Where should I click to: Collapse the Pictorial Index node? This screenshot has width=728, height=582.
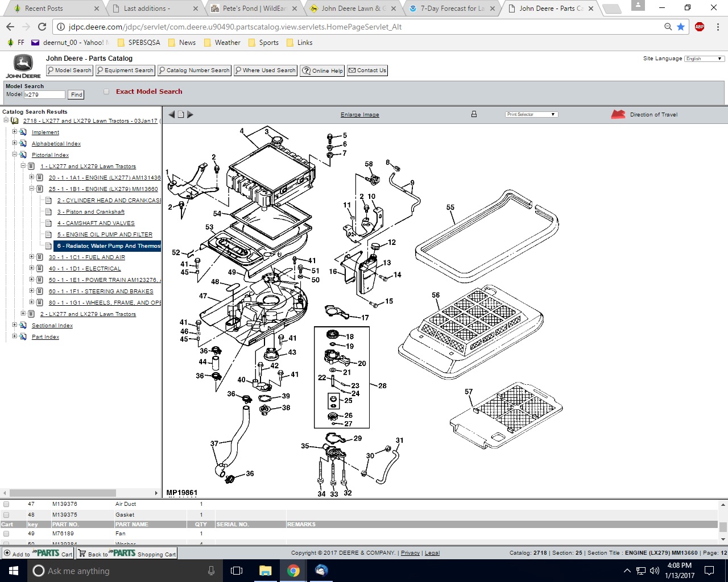(x=15, y=155)
